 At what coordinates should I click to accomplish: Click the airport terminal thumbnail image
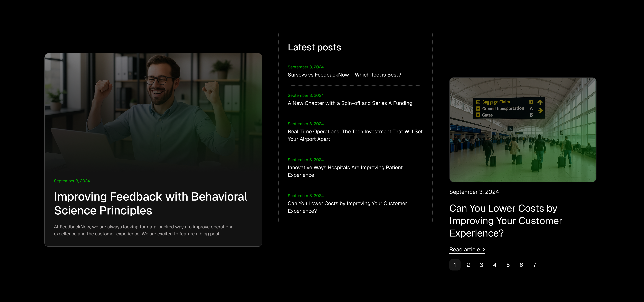[522, 129]
